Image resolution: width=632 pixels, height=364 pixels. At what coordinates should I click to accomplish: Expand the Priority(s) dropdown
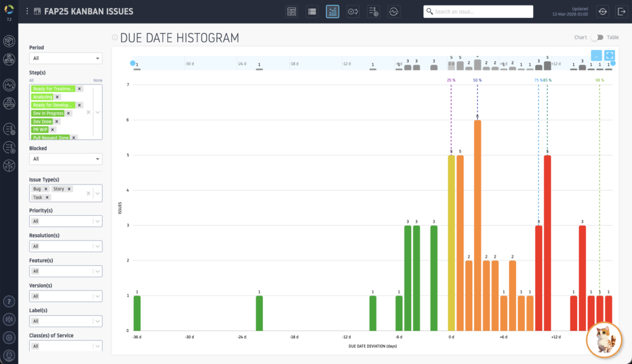coord(65,221)
